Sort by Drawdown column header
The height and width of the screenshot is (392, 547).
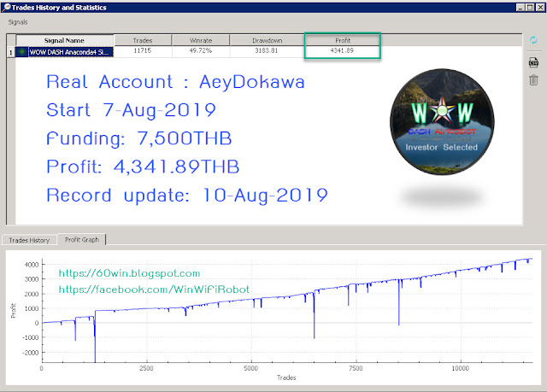268,40
